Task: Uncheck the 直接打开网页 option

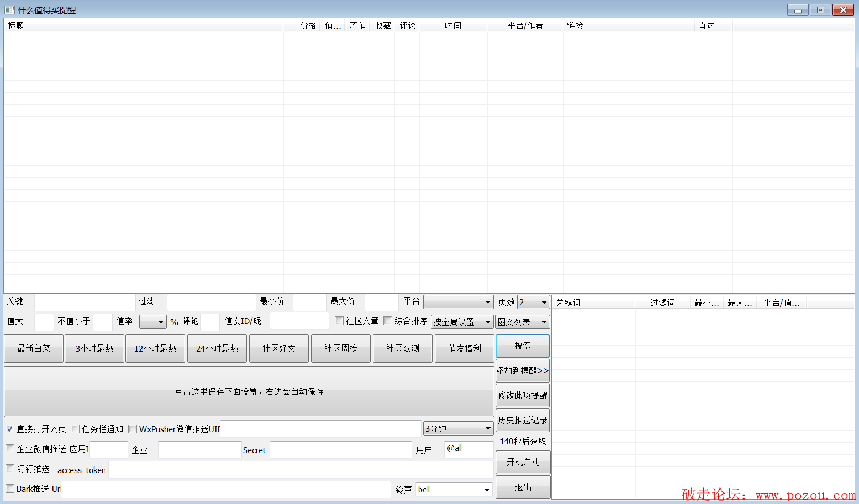Action: tap(10, 429)
